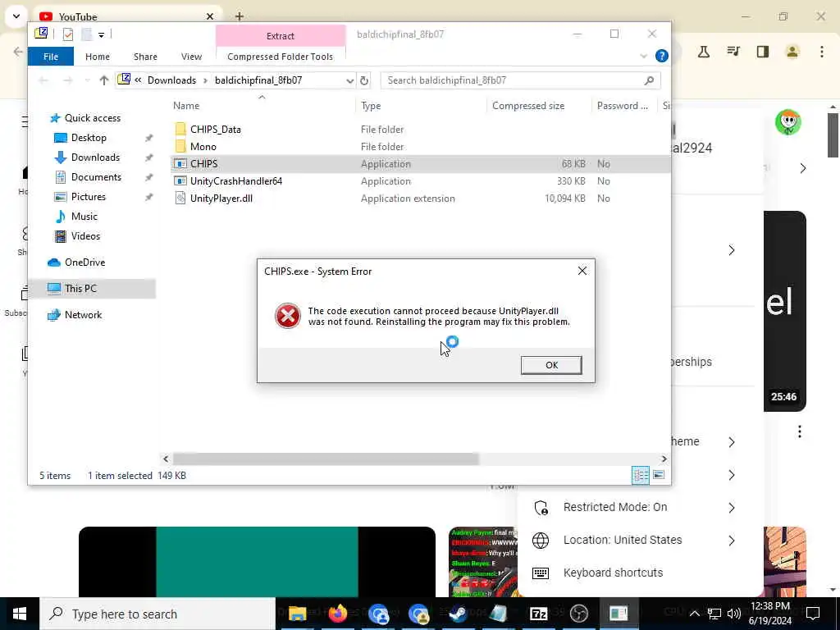
Task: Open Desktop in the navigation pane
Action: 89,138
